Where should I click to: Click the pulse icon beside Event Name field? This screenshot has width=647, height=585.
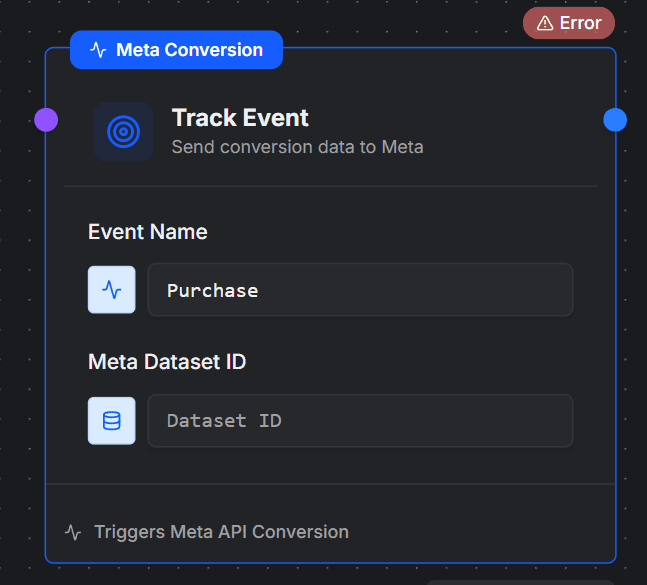pyautogui.click(x=111, y=290)
